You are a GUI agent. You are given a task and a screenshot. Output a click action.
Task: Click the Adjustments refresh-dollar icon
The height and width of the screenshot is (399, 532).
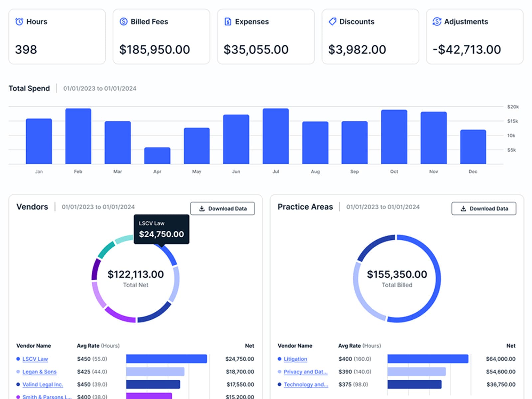point(437,22)
